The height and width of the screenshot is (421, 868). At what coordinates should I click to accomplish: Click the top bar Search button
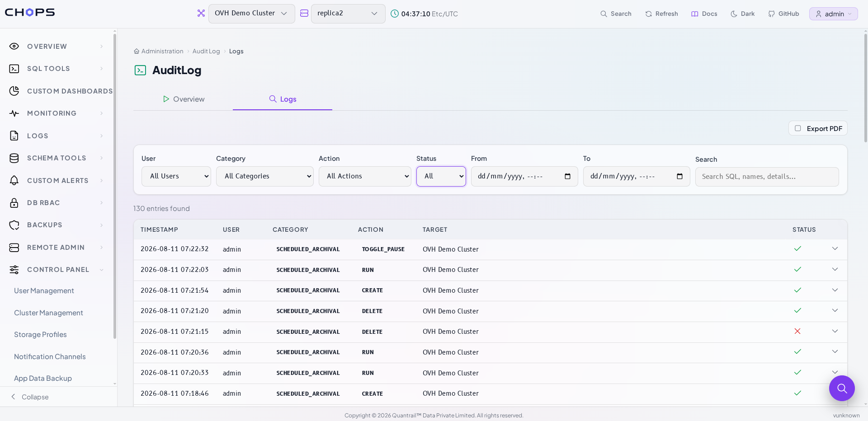[616, 14]
